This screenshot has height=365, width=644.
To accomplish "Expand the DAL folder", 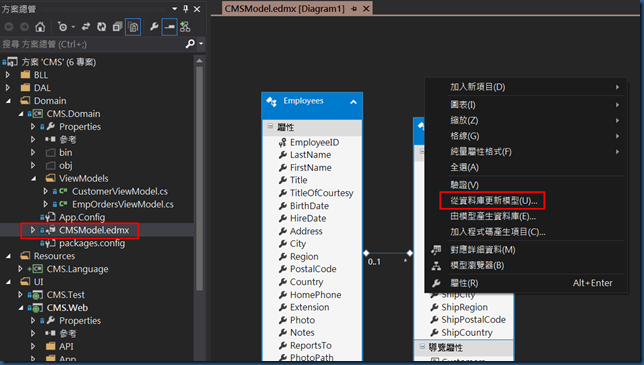I will point(8,88).
